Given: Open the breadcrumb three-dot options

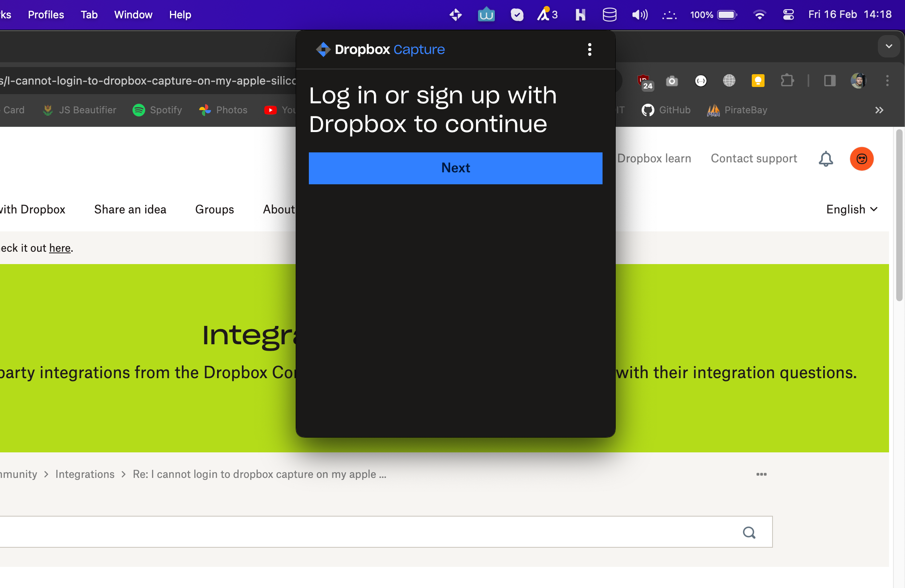Looking at the screenshot, I should (761, 474).
